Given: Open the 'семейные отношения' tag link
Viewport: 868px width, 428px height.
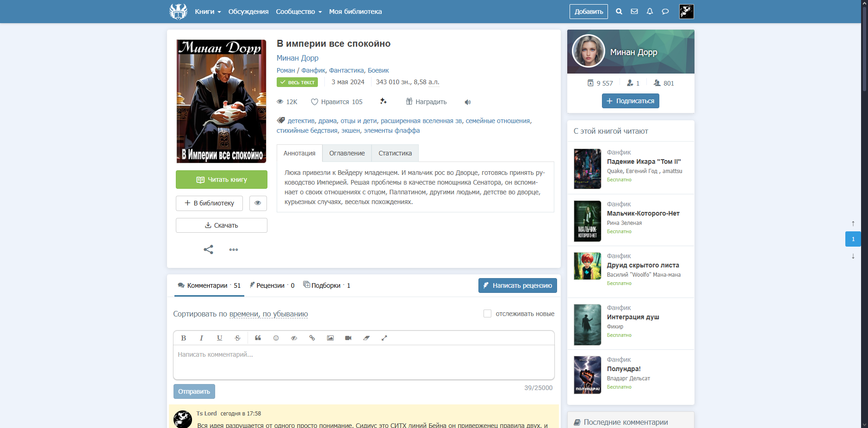Looking at the screenshot, I should 498,121.
